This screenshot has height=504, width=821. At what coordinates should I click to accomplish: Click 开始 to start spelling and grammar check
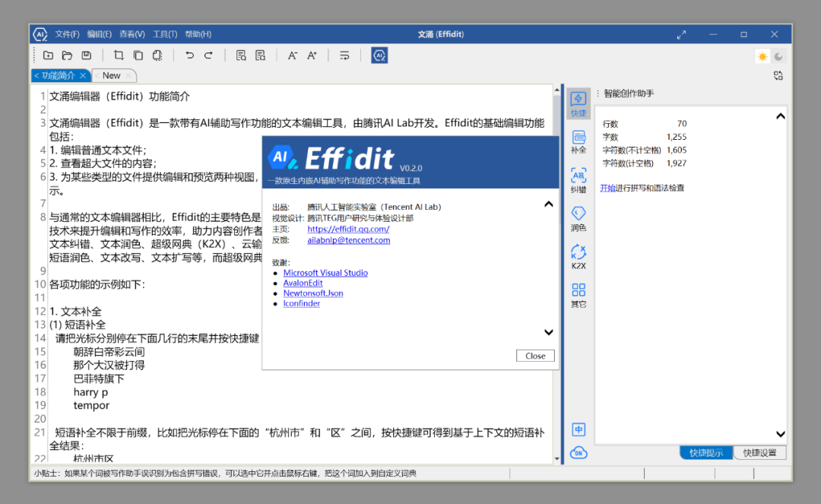(x=608, y=188)
